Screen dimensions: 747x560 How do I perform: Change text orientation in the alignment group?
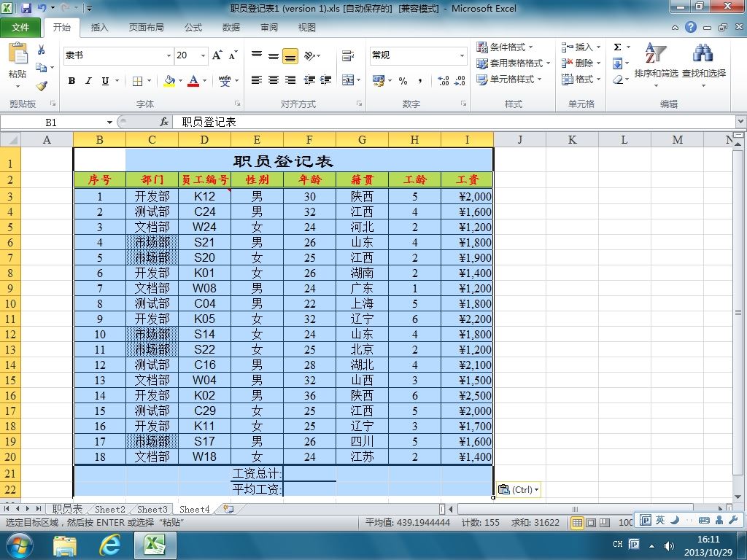309,55
